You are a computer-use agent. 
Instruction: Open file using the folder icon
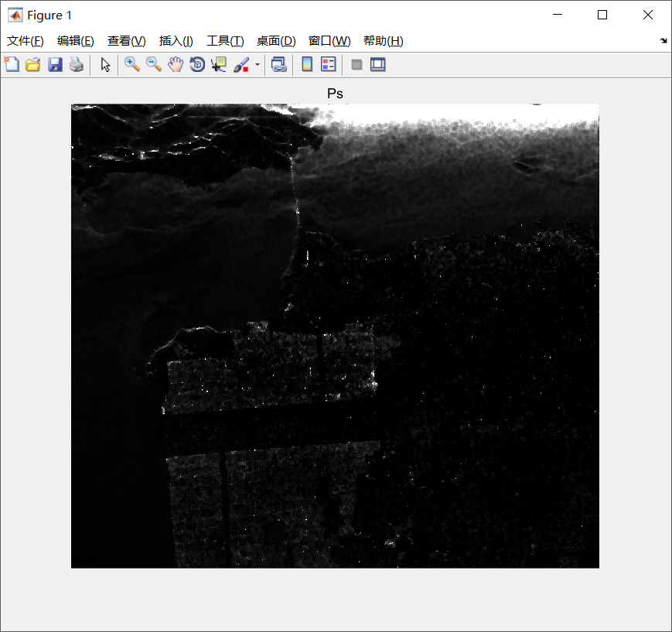click(33, 64)
